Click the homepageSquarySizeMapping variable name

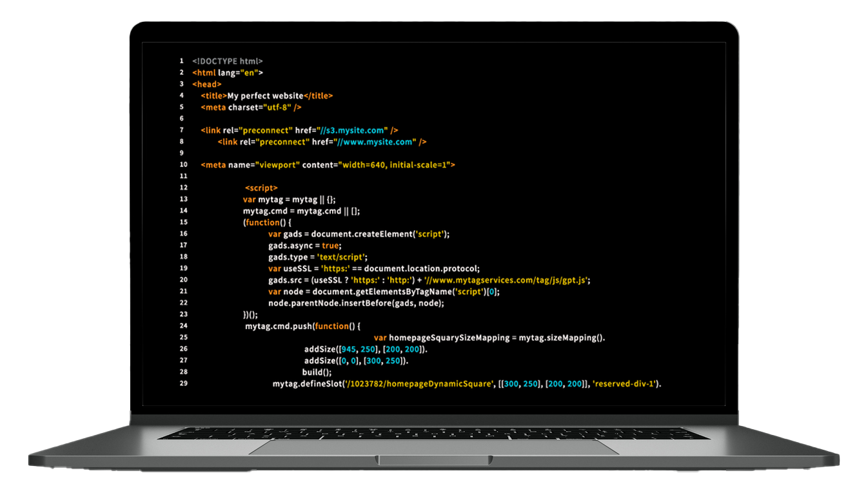pos(449,338)
